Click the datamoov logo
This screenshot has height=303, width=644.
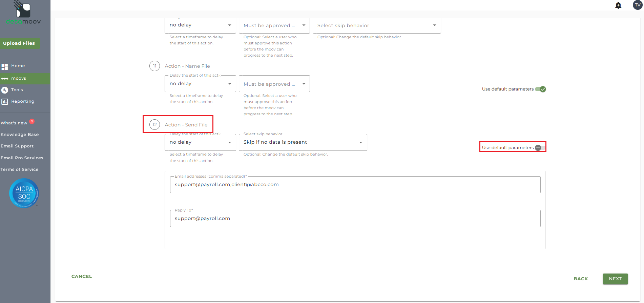pyautogui.click(x=23, y=13)
